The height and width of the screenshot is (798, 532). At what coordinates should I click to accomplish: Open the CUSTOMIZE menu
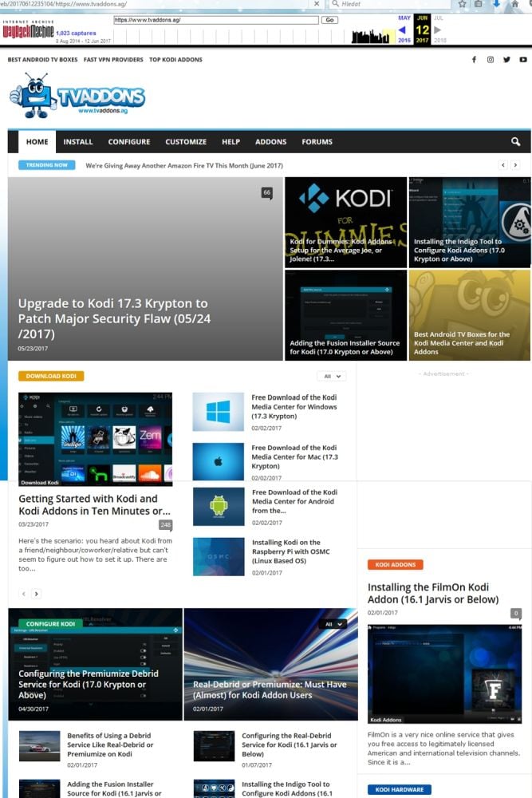coord(186,141)
